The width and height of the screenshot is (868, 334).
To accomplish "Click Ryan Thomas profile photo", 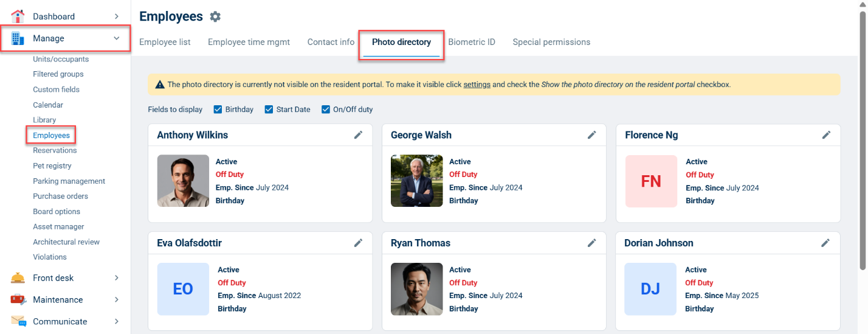I will tap(417, 289).
